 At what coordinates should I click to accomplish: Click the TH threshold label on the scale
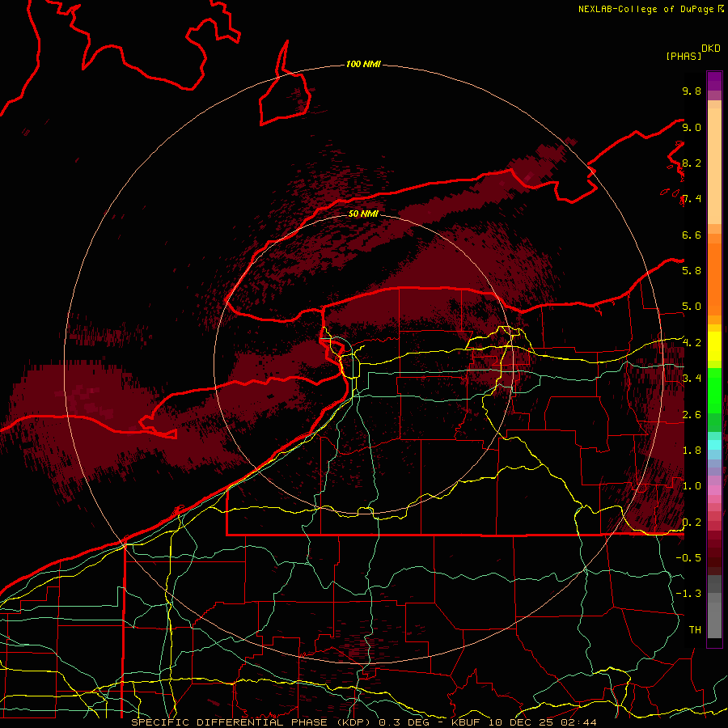695,629
